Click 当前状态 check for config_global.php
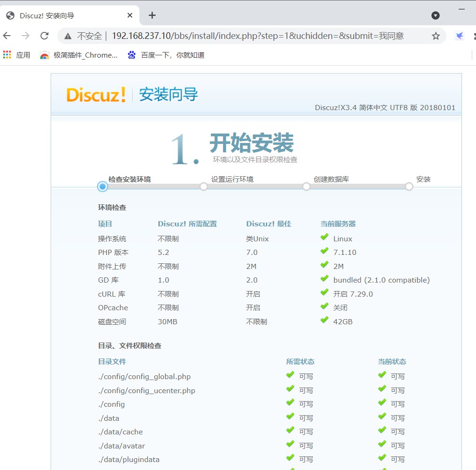Image resolution: width=476 pixels, height=470 pixels. [382, 375]
